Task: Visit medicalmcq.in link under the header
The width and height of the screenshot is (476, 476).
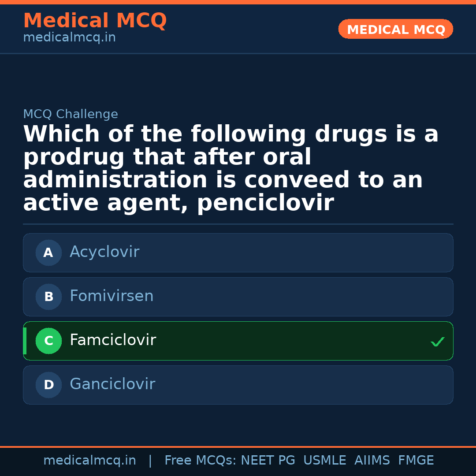Action: (69, 38)
